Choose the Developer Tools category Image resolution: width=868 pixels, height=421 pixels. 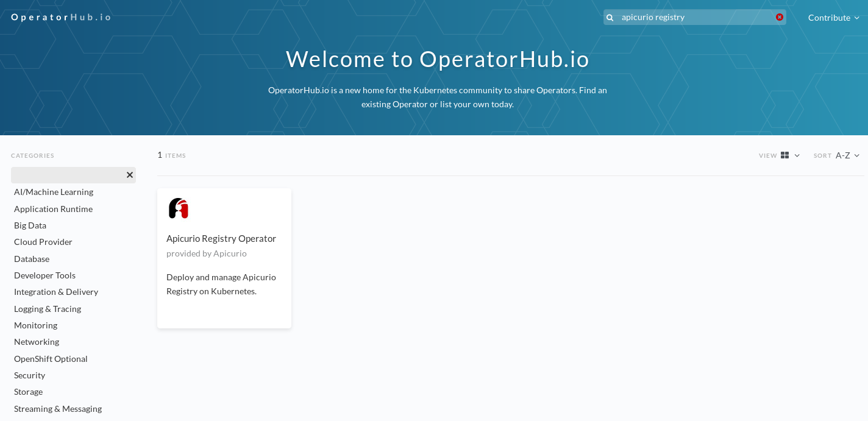(44, 275)
